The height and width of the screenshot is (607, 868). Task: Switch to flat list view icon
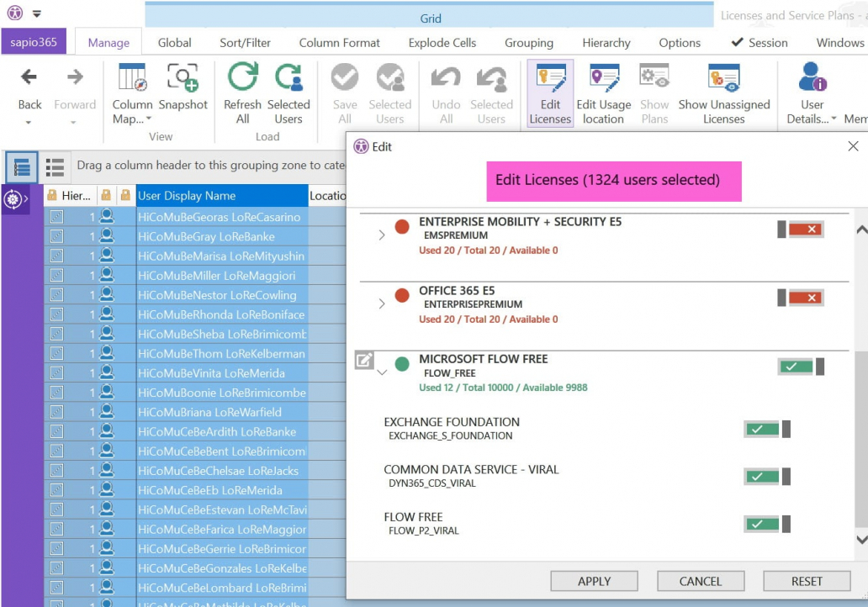[55, 167]
